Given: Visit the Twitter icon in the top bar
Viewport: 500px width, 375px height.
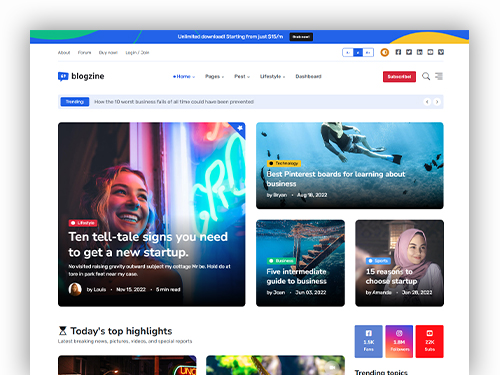Looking at the screenshot, I should (409, 52).
